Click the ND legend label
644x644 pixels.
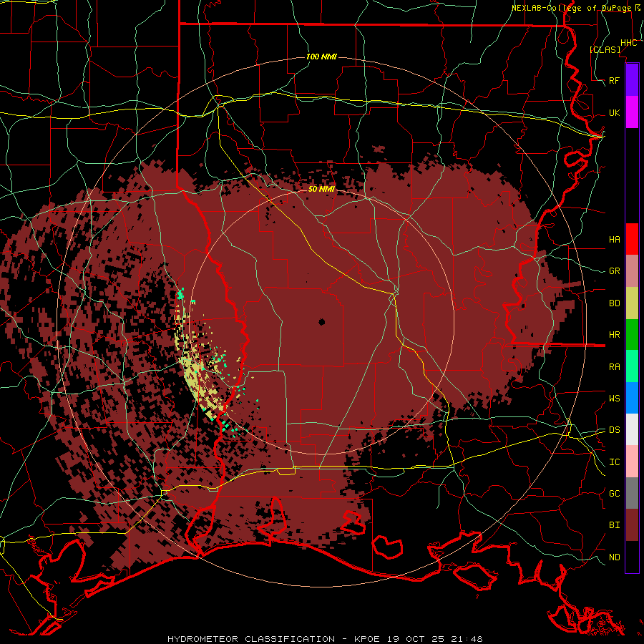[x=614, y=557]
